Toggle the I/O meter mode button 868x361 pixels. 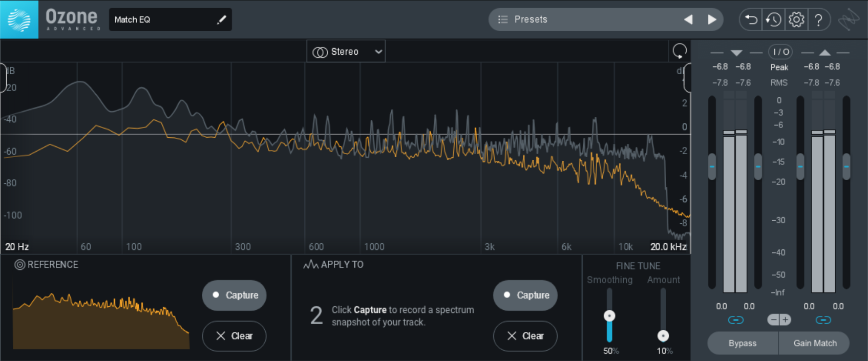coord(780,52)
